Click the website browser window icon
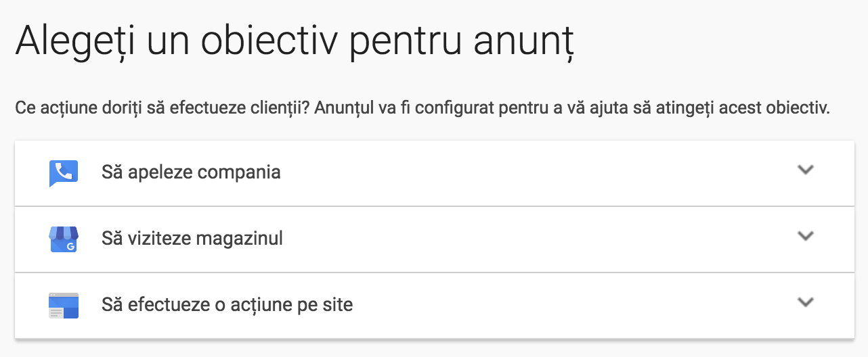This screenshot has width=868, height=357. (x=64, y=306)
